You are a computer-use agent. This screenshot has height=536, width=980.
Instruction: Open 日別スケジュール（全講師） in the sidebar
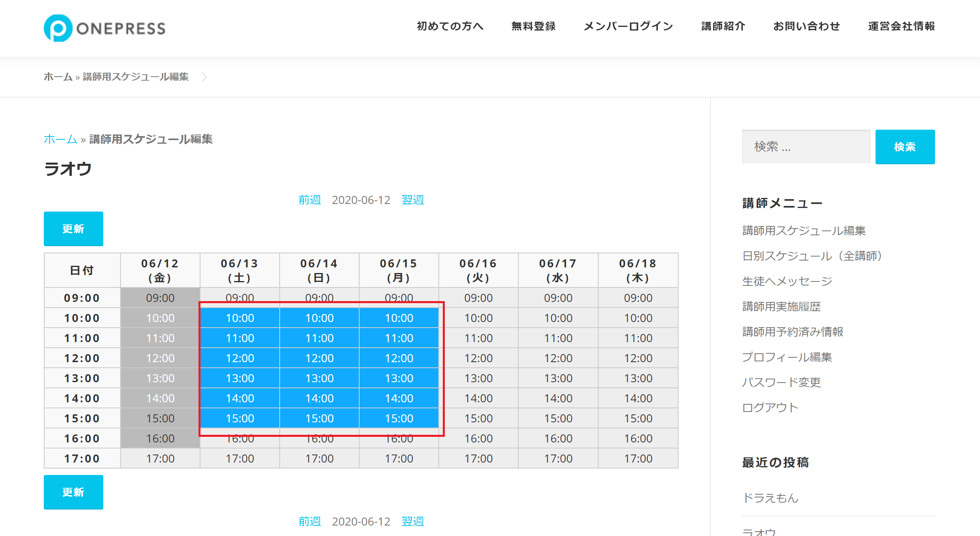tap(812, 256)
